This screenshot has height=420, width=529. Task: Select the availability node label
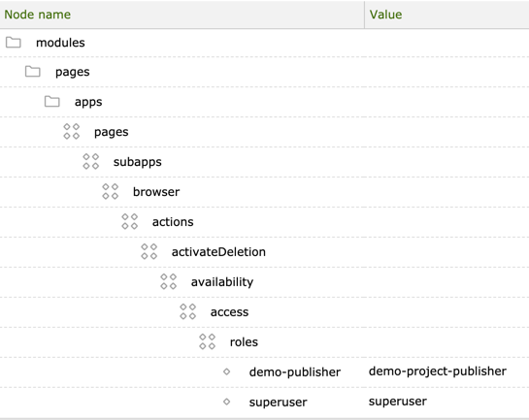pyautogui.click(x=222, y=282)
